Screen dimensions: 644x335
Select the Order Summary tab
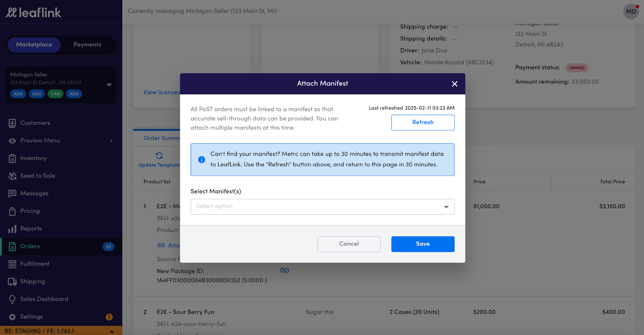[161, 138]
